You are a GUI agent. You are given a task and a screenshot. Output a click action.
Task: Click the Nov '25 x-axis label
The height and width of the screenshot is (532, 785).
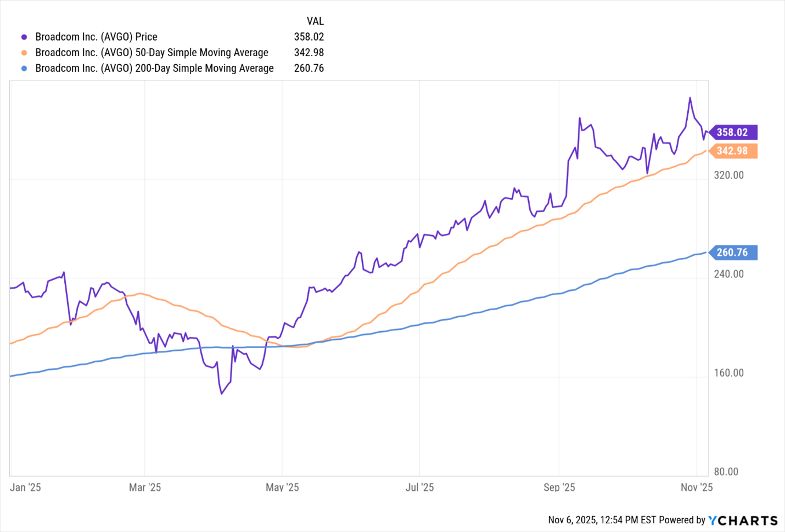(696, 488)
